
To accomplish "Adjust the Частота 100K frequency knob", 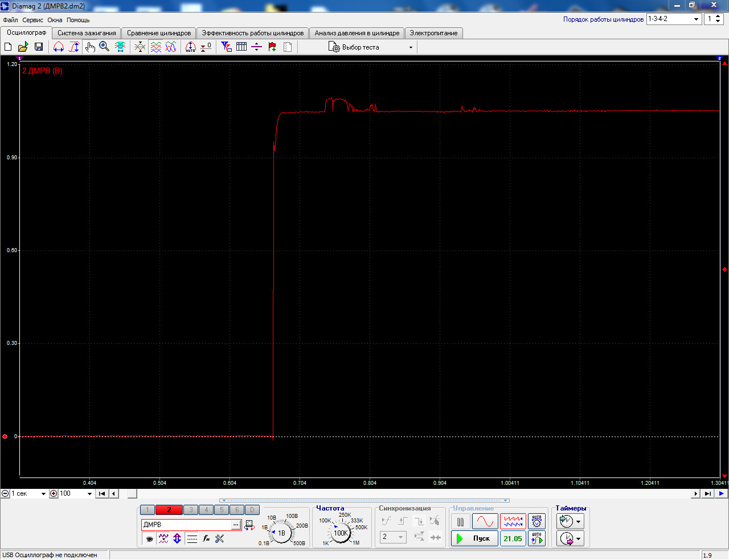I will tap(341, 533).
